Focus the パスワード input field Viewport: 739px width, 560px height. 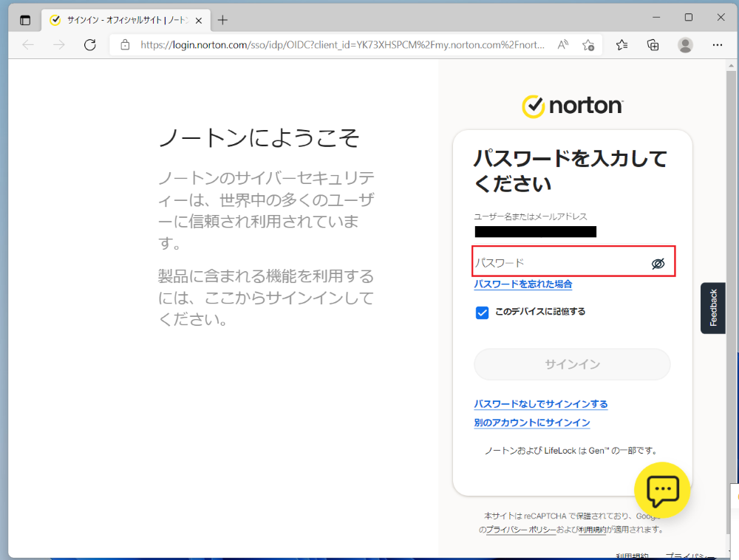click(x=573, y=261)
